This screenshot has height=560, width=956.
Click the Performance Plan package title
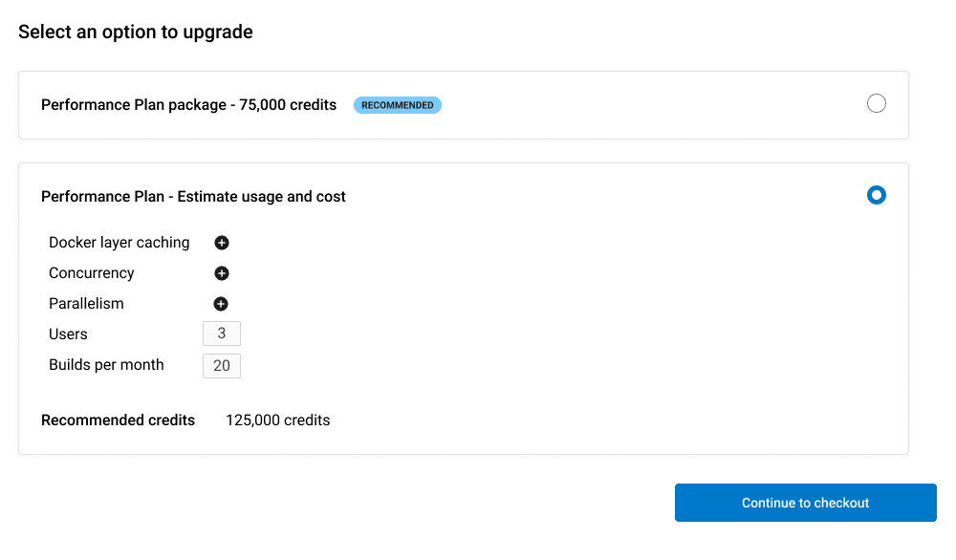click(188, 105)
